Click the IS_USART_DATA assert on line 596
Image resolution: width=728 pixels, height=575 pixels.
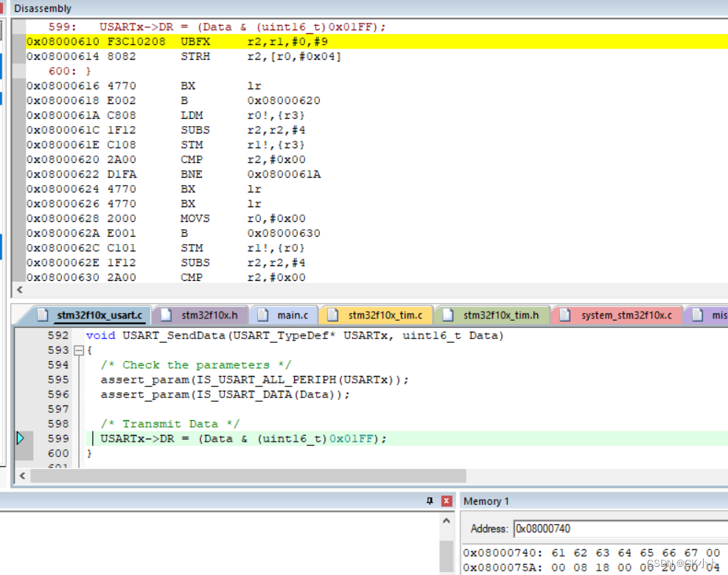pyautogui.click(x=225, y=394)
